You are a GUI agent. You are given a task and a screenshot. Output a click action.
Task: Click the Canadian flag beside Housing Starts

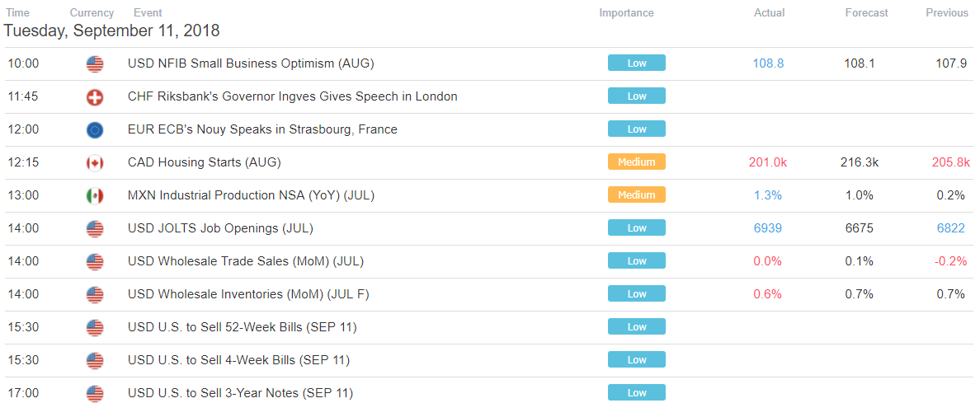[x=94, y=162]
